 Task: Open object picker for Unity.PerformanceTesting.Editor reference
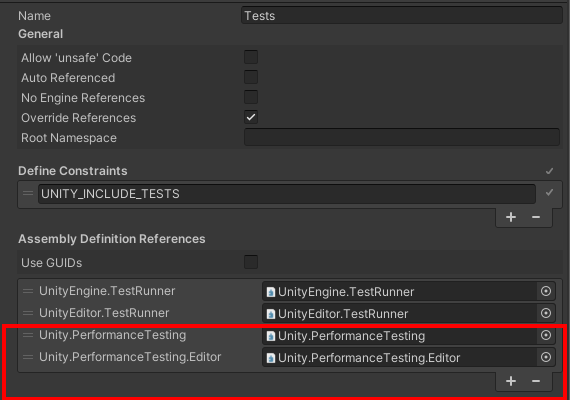(x=546, y=357)
